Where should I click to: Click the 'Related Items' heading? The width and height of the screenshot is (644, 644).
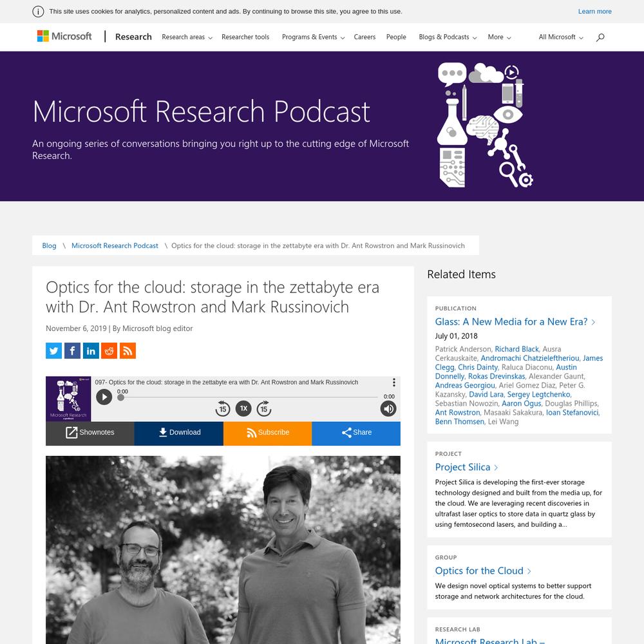click(x=461, y=274)
